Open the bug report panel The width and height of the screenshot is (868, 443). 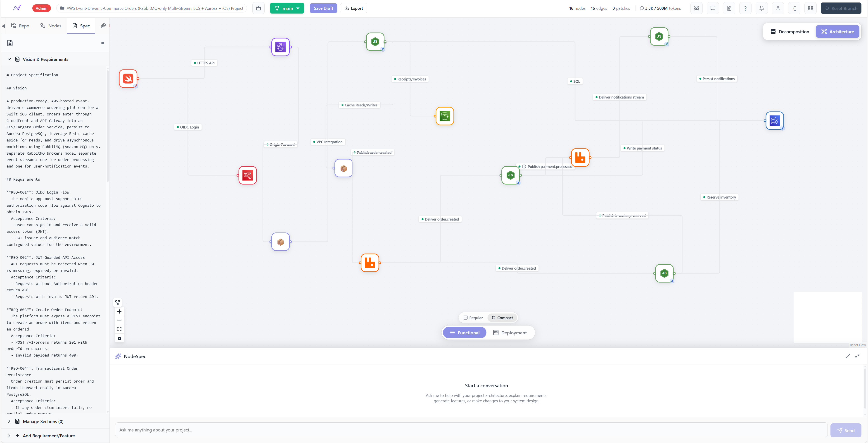(x=696, y=8)
